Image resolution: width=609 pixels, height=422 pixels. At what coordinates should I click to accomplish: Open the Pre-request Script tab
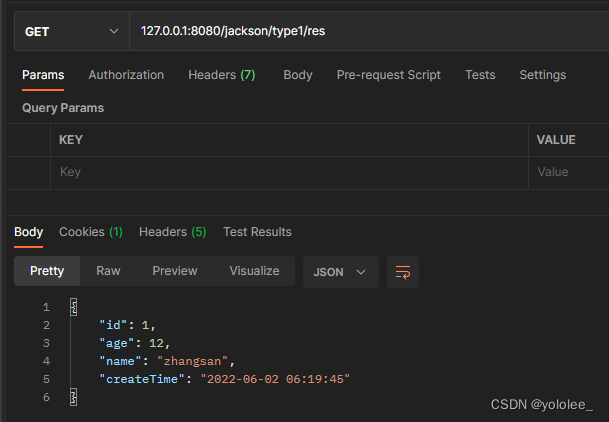(389, 75)
